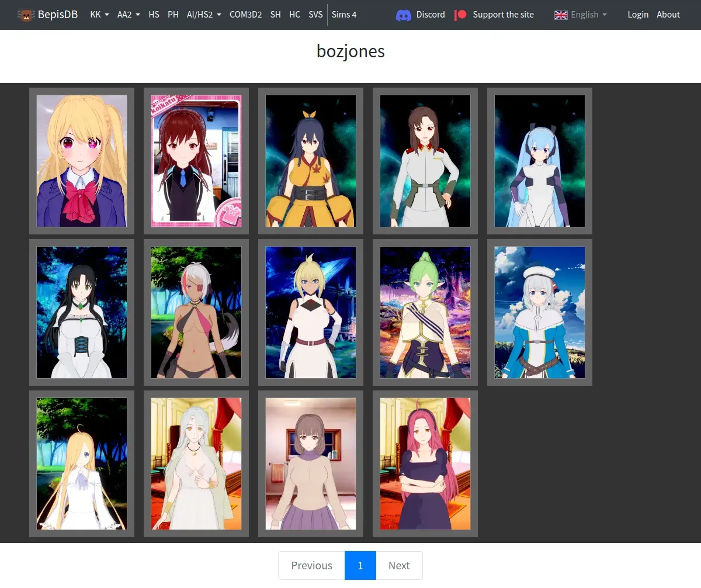Image resolution: width=701 pixels, height=588 pixels.
Task: Expand the AA2 dropdown menu
Action: tap(129, 15)
